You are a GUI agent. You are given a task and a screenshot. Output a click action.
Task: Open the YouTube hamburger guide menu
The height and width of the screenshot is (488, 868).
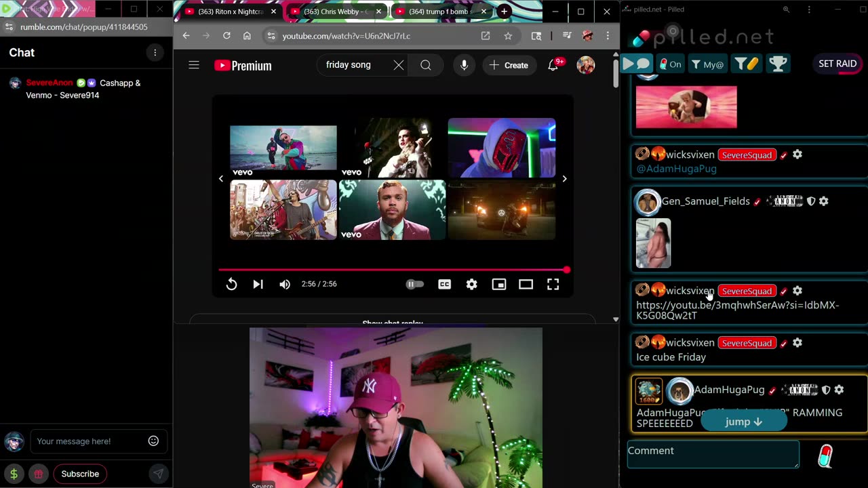click(194, 65)
